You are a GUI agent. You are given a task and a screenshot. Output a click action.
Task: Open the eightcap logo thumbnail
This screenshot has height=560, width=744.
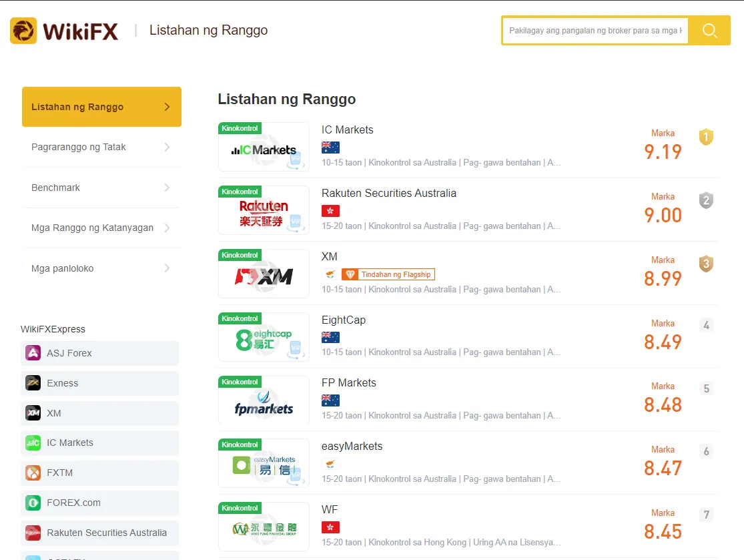(x=264, y=337)
